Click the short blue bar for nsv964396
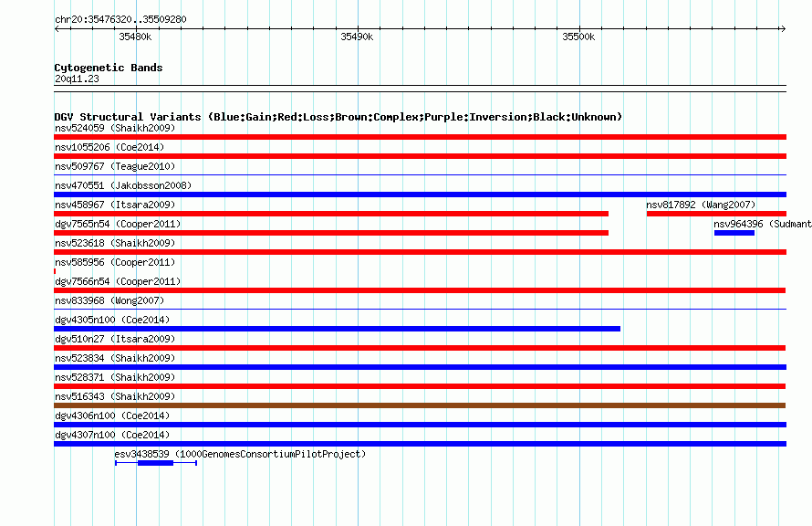The height and width of the screenshot is (526, 812). pos(734,233)
